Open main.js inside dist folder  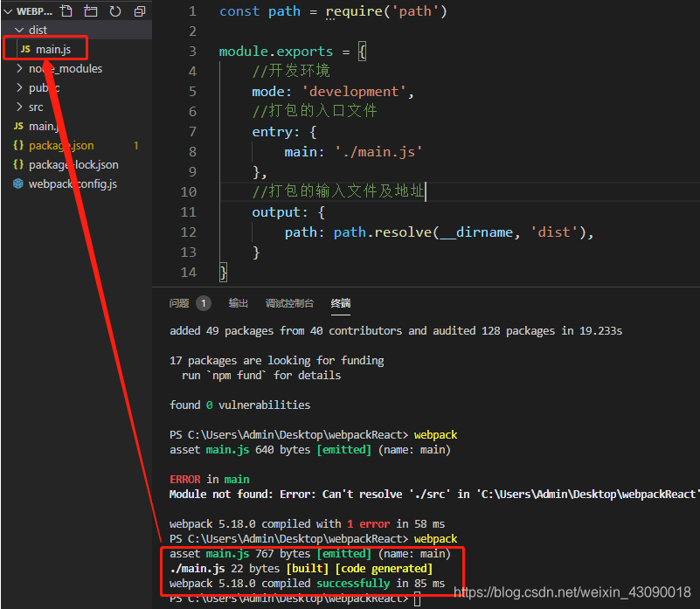(53, 50)
